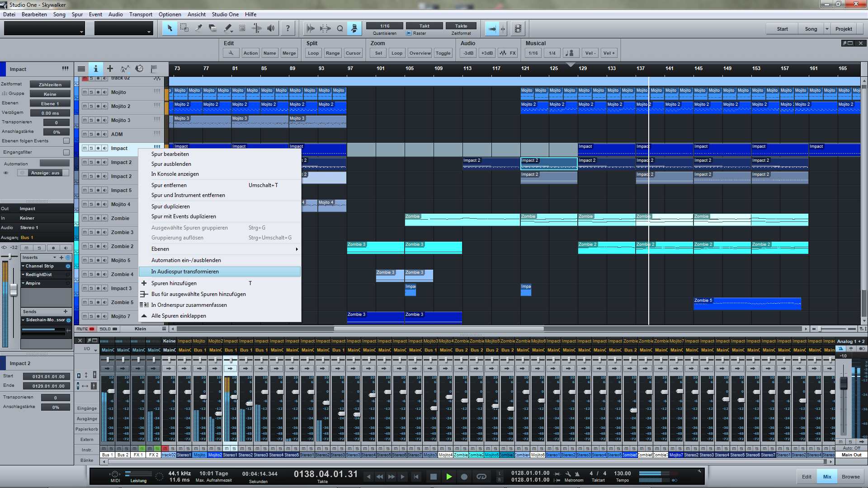Viewport: 868px width, 488px height.
Task: Open the Takte Zeitformat dropdown
Action: (x=461, y=26)
